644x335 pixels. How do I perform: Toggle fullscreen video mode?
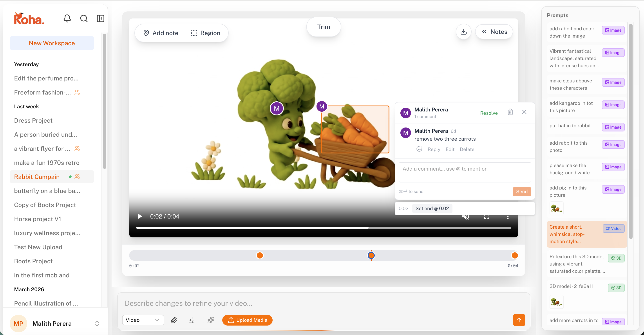487,217
